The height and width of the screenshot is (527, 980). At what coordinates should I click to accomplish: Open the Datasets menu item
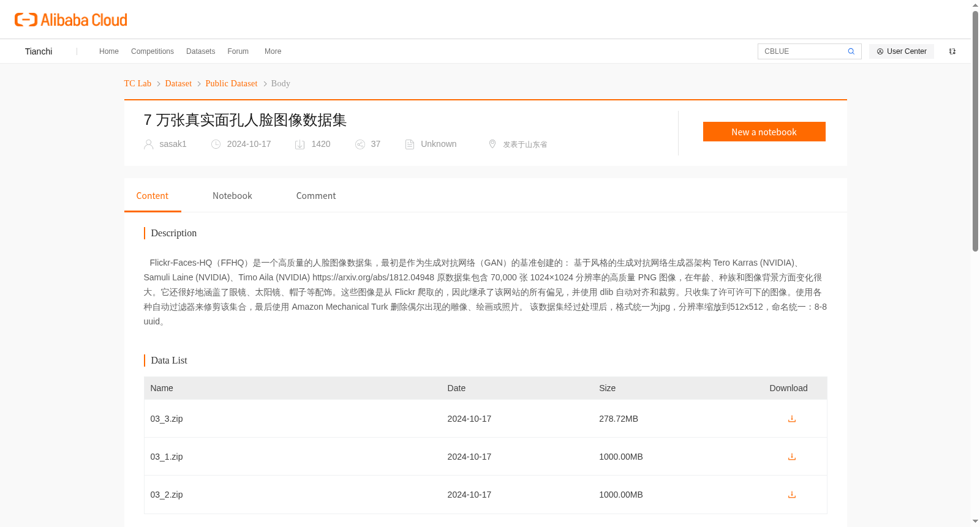coord(200,51)
